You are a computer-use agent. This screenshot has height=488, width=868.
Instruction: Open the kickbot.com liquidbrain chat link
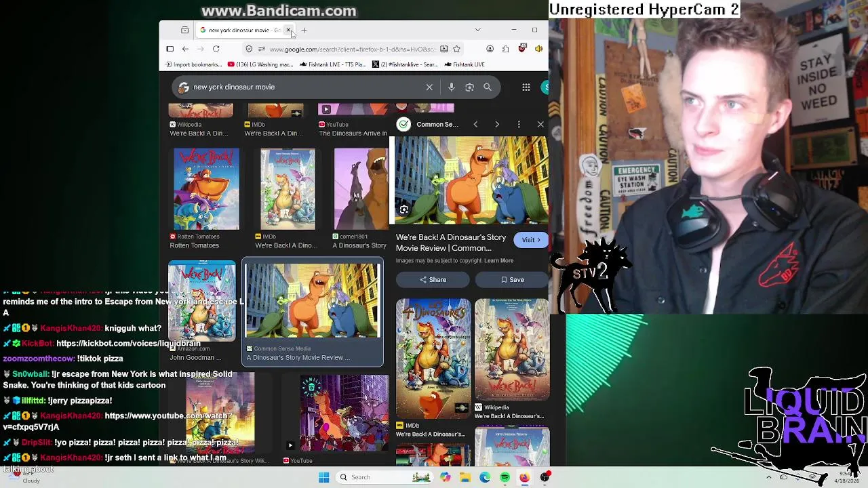(x=128, y=344)
